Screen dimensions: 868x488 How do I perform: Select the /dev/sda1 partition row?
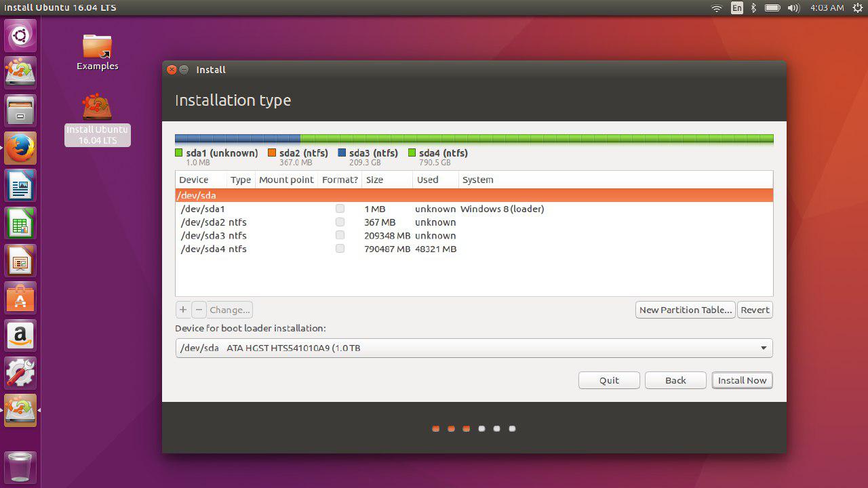(474, 209)
